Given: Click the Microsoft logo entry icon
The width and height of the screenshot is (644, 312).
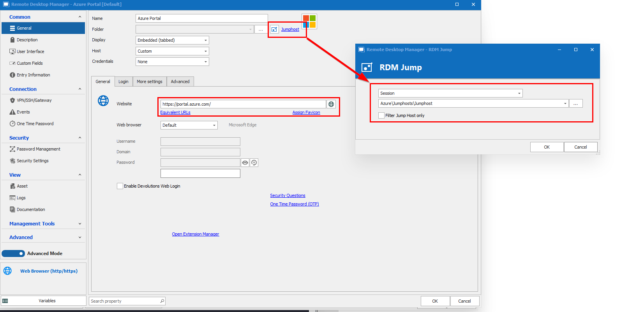Looking at the screenshot, I should coord(309,21).
